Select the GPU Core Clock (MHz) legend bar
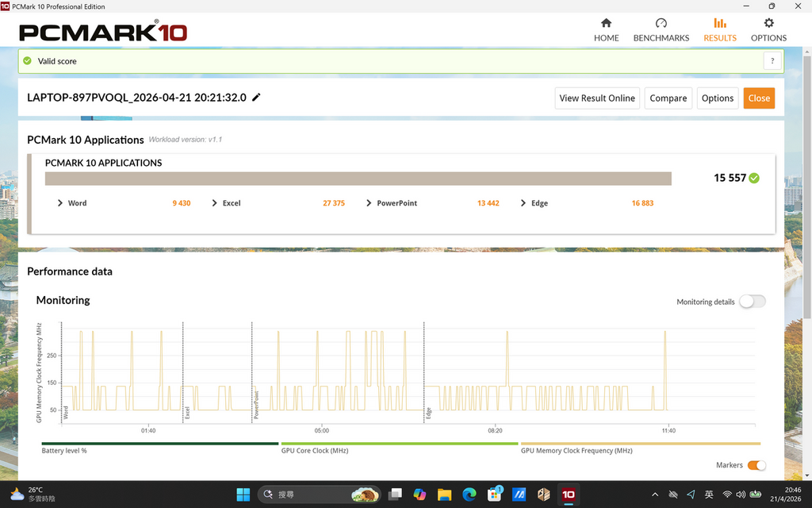 [400, 444]
